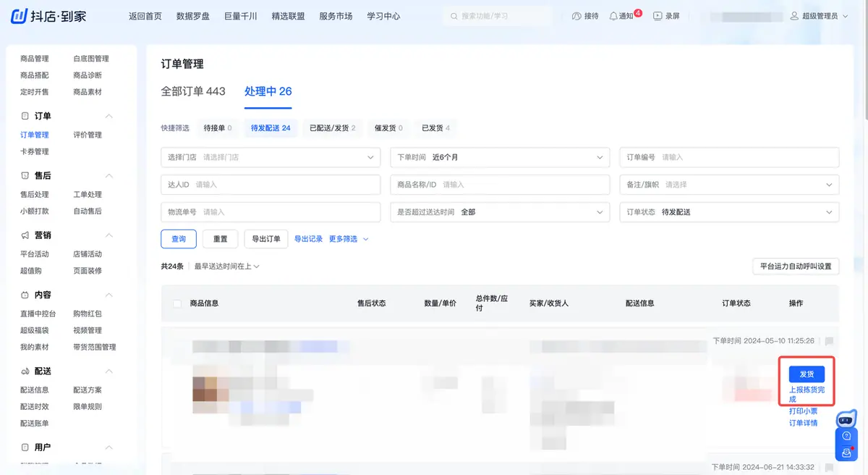
Task: Click the 订单编号 input field
Action: coord(729,157)
